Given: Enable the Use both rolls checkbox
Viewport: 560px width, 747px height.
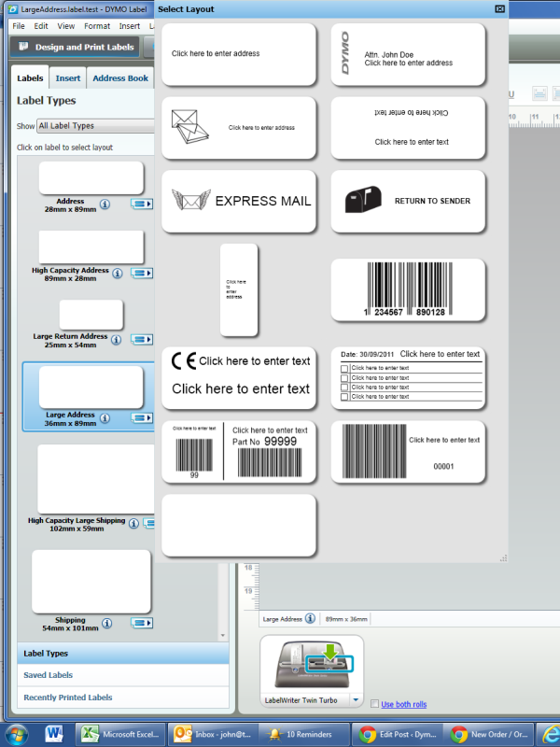Looking at the screenshot, I should point(375,704).
